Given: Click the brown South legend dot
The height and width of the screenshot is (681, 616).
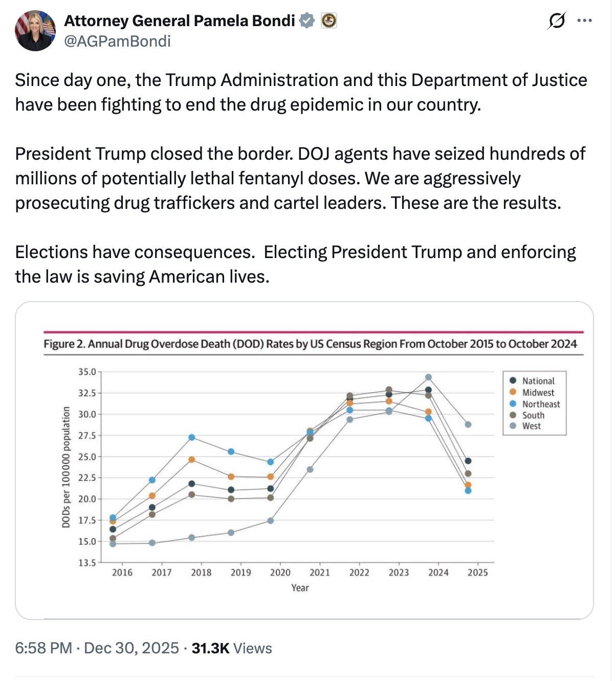Looking at the screenshot, I should (513, 415).
